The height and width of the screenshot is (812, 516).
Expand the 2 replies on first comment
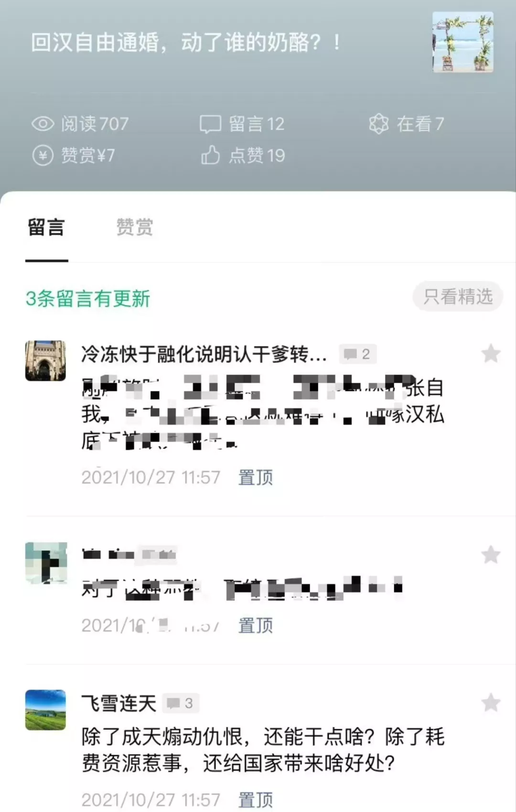coord(358,354)
